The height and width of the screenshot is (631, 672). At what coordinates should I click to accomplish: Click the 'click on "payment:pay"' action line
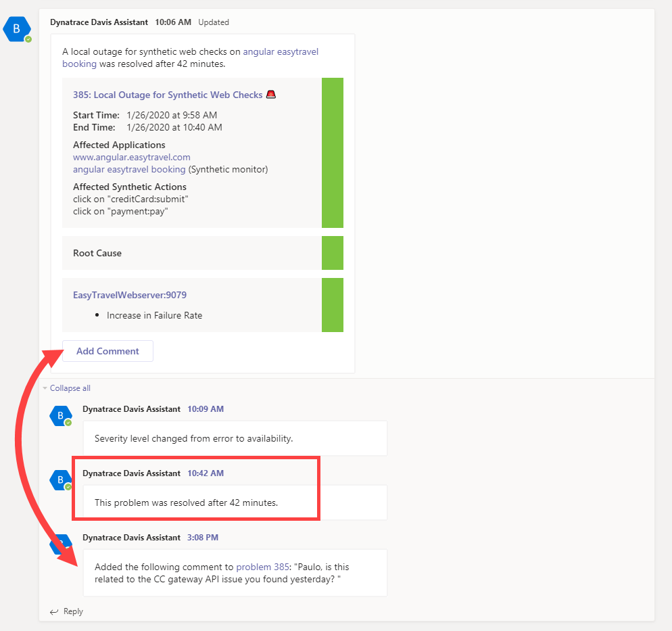tap(120, 211)
